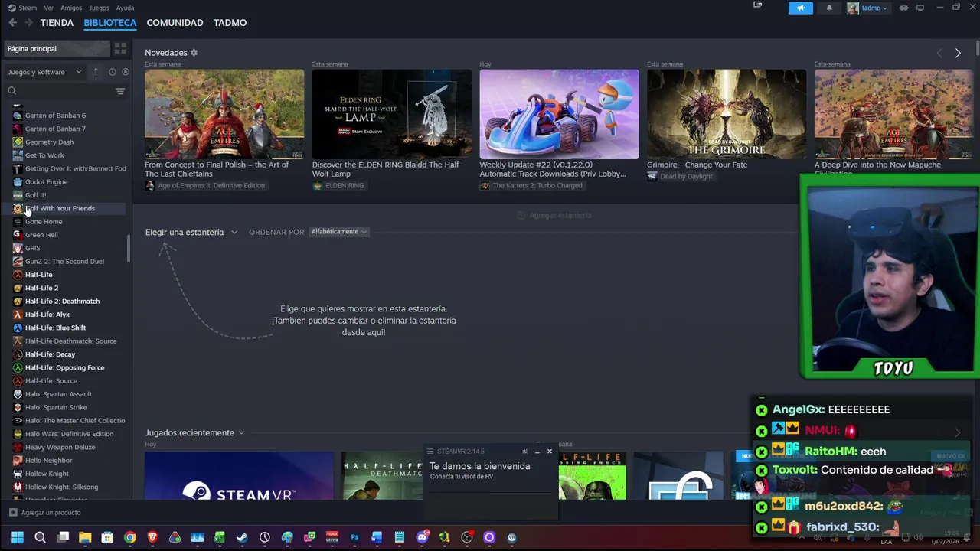Open SteamVR window hamburger menu
980x551 pixels.
point(430,452)
